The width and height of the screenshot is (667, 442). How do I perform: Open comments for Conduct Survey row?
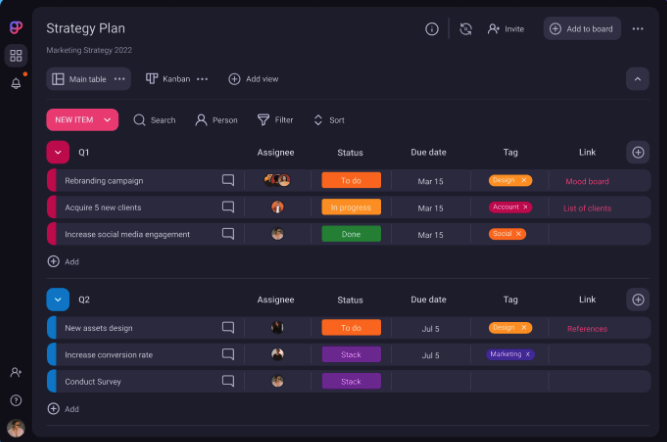228,381
